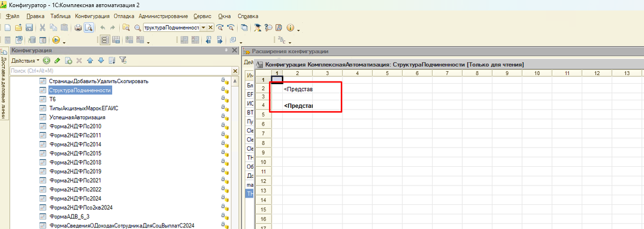644x229 pixels.
Task: Redo with the right arrow icon
Action: click(x=112, y=27)
